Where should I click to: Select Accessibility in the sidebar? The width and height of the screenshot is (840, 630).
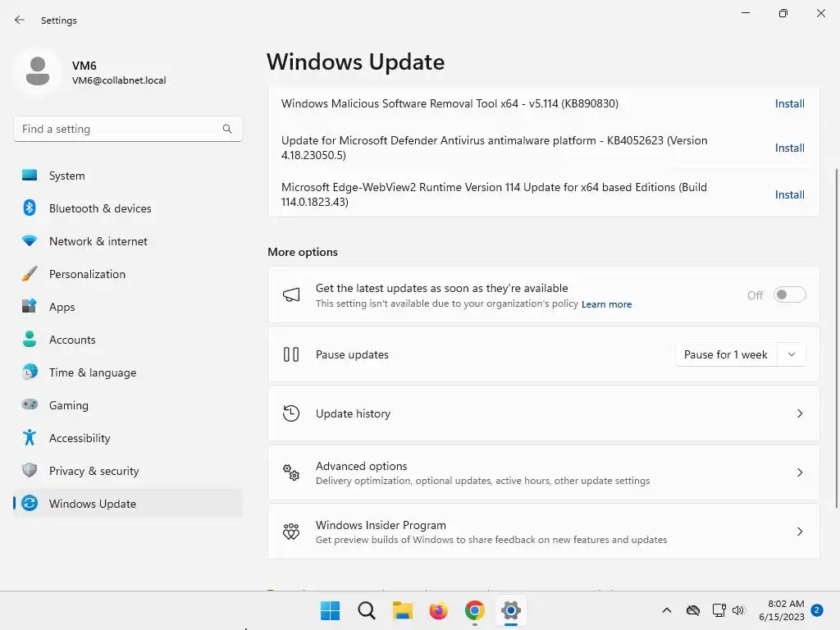pyautogui.click(x=128, y=438)
